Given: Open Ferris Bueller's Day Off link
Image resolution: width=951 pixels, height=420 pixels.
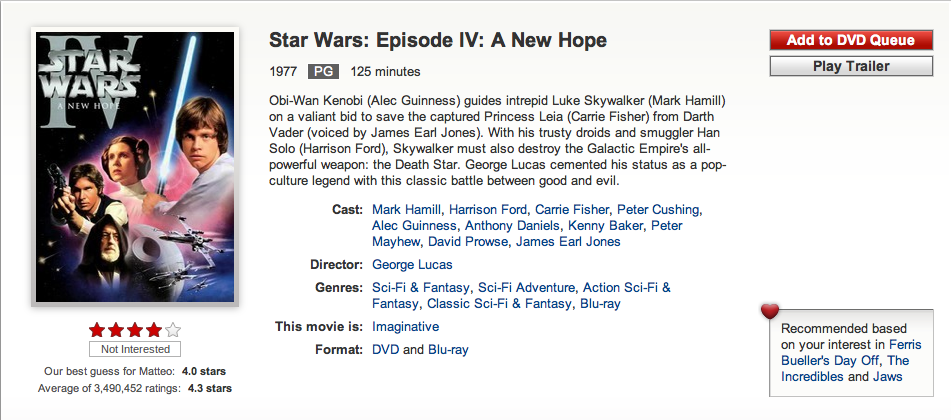Looking at the screenshot, I should click(850, 352).
